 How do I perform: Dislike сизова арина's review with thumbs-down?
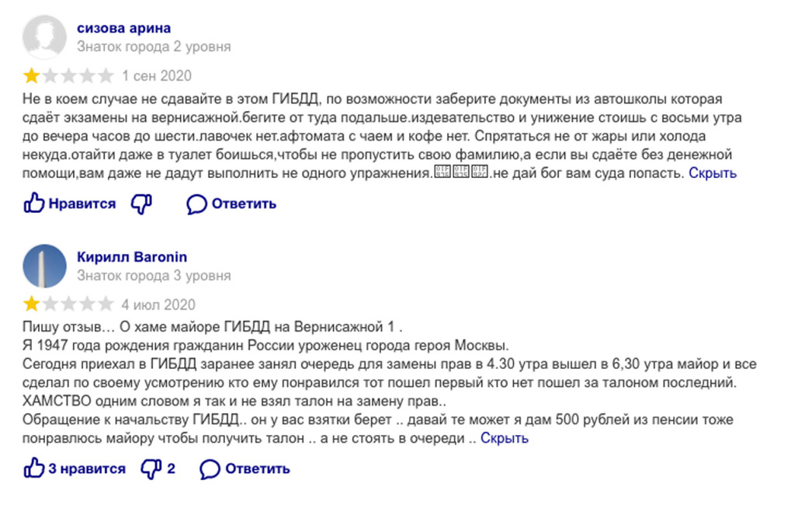141,204
